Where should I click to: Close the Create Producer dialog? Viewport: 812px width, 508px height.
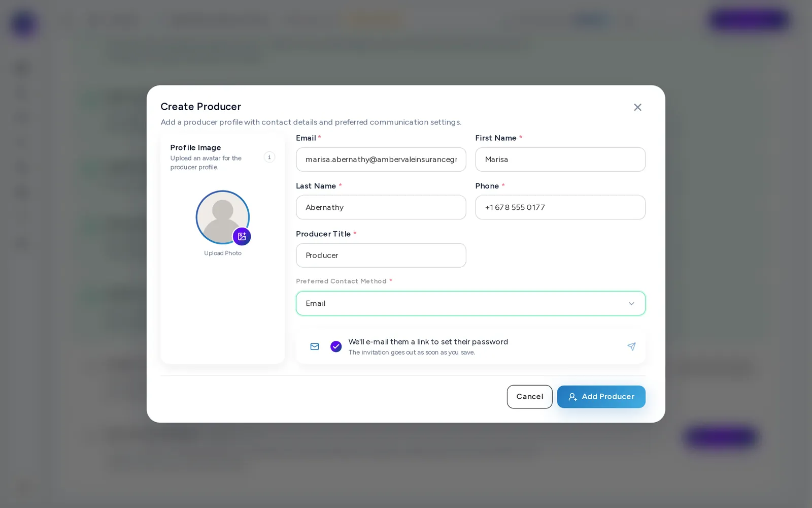637,107
